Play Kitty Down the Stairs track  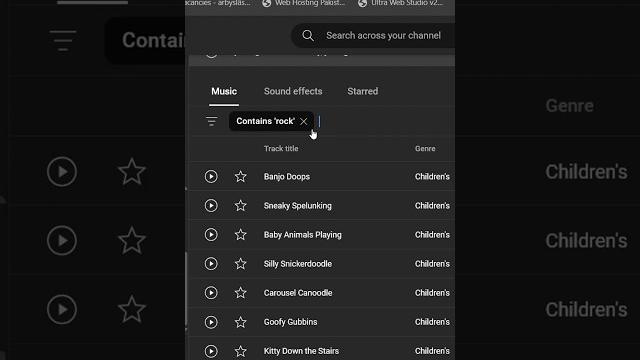(211, 351)
